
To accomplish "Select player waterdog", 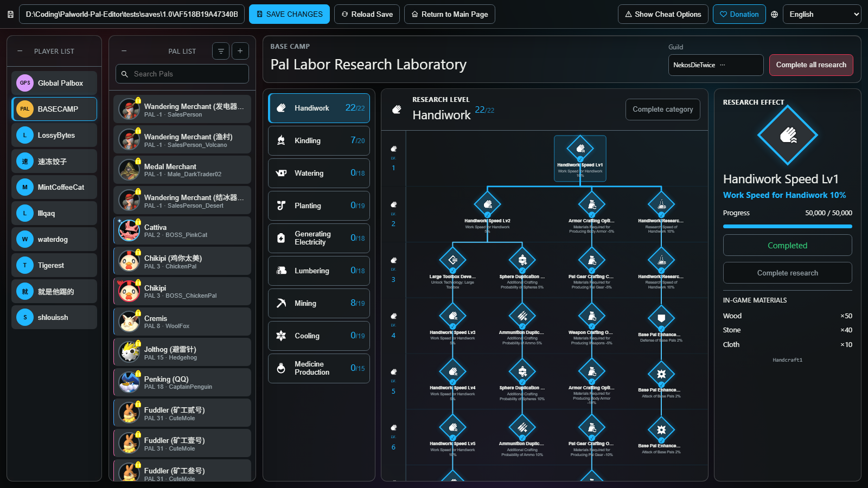I will click(54, 239).
